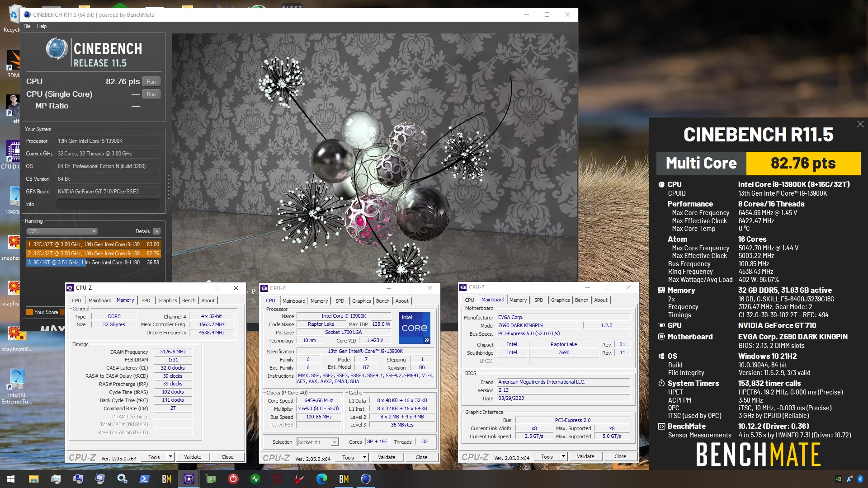Image resolution: width=868 pixels, height=488 pixels.
Task: Switch to the Cinebench globe taskbar icon
Action: (x=366, y=479)
